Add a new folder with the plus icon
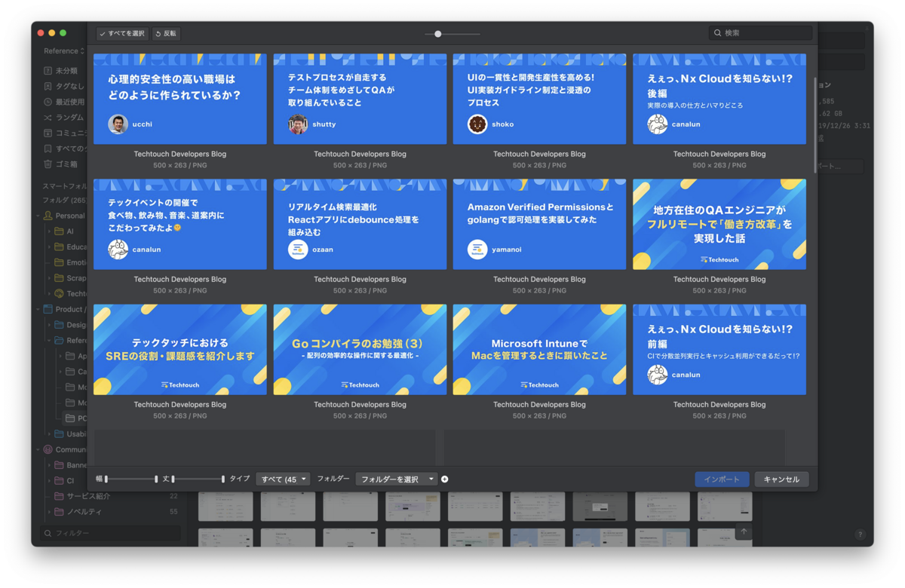Viewport: 905px width, 588px height. (445, 479)
